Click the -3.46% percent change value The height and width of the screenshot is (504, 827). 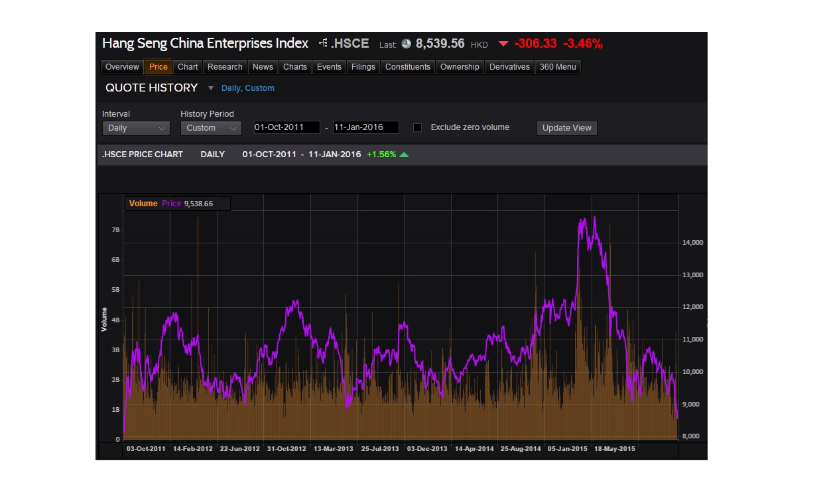(583, 44)
